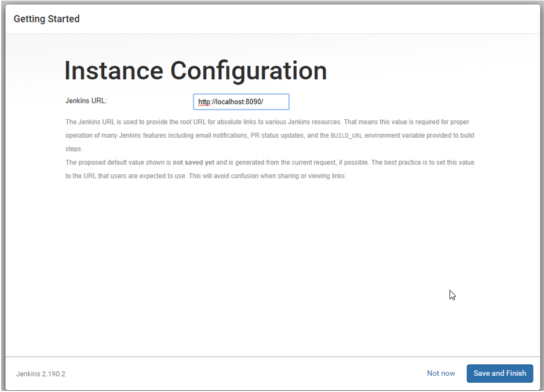
Task: Click the Not now link
Action: point(441,373)
